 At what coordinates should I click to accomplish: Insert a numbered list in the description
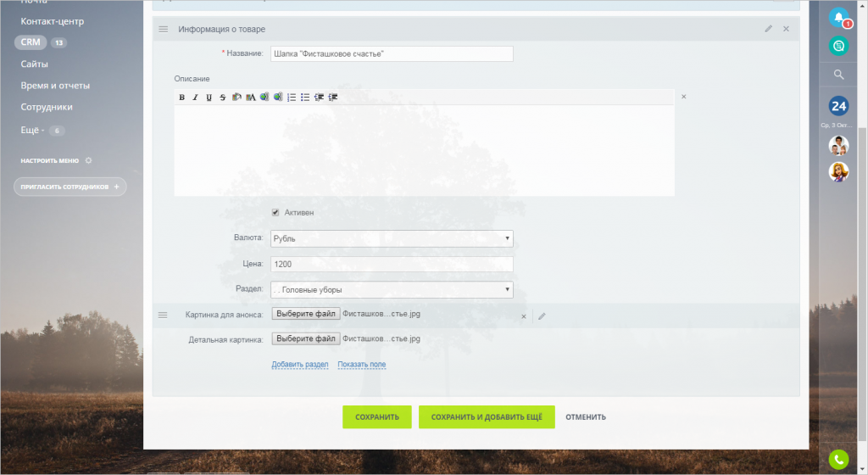[292, 98]
